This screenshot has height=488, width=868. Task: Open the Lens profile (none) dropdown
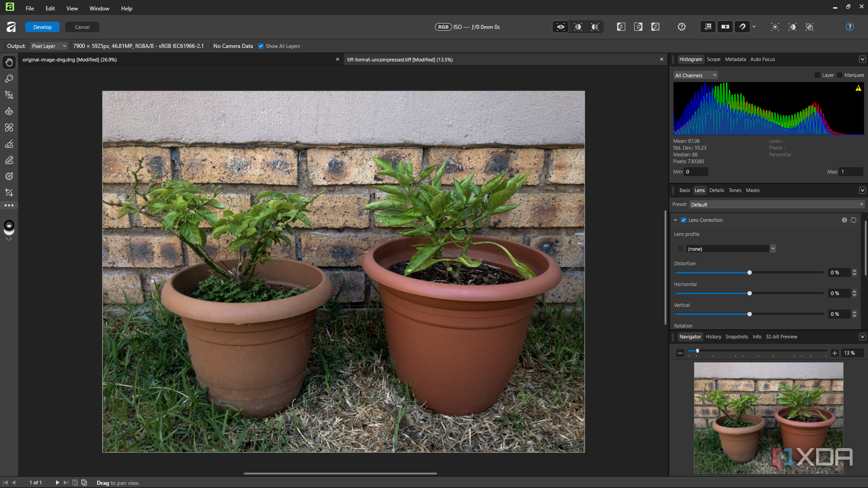click(731, 249)
